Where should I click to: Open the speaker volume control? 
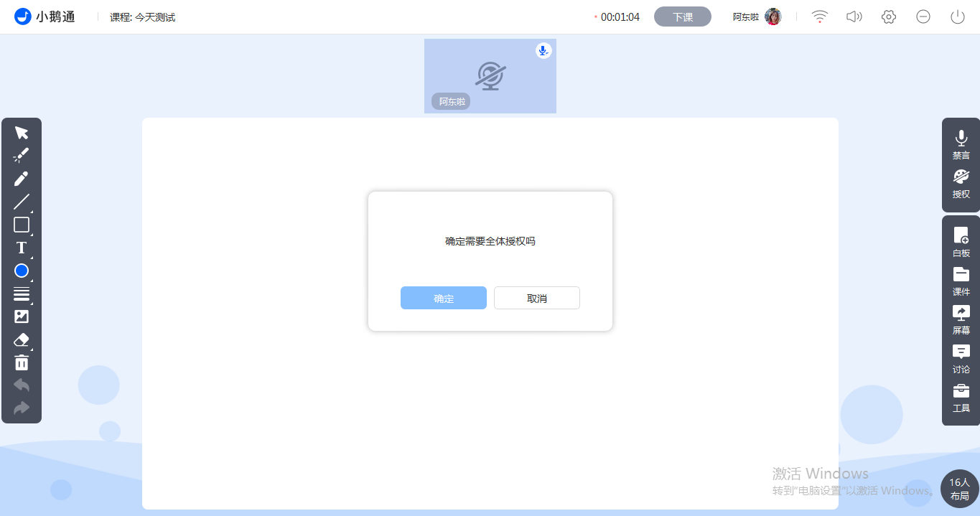click(x=854, y=17)
